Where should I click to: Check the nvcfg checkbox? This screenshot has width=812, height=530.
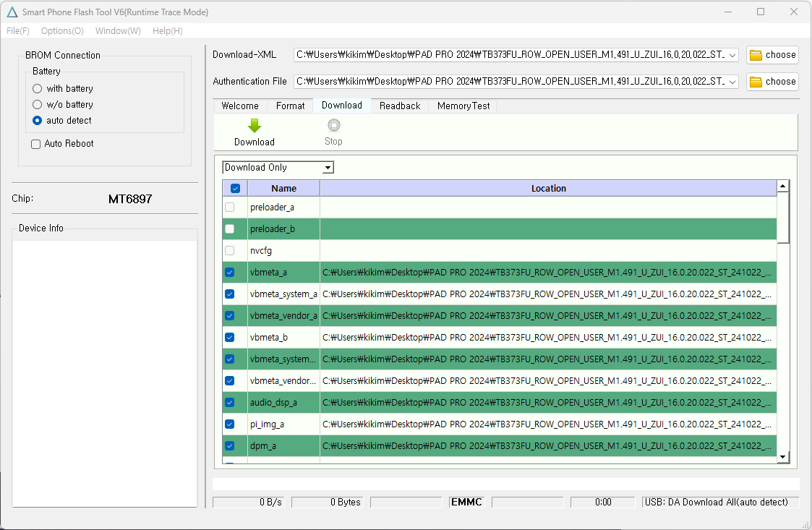[230, 251]
